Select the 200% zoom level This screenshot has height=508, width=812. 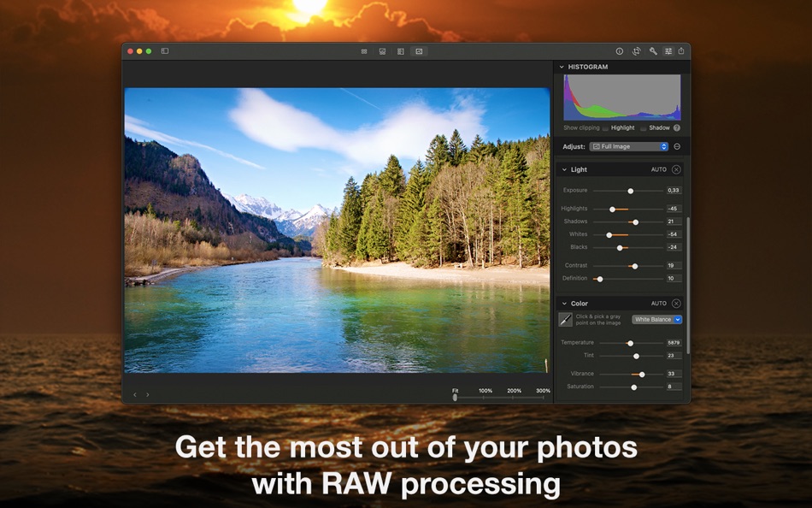click(514, 390)
